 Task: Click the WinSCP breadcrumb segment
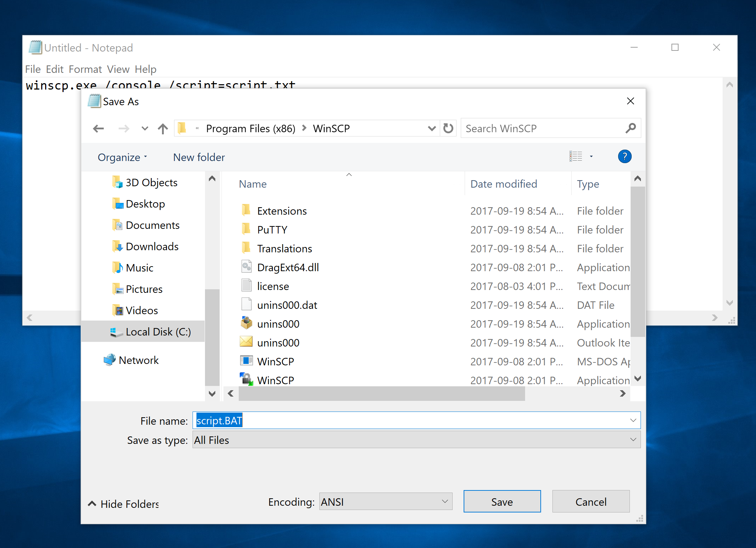(331, 128)
